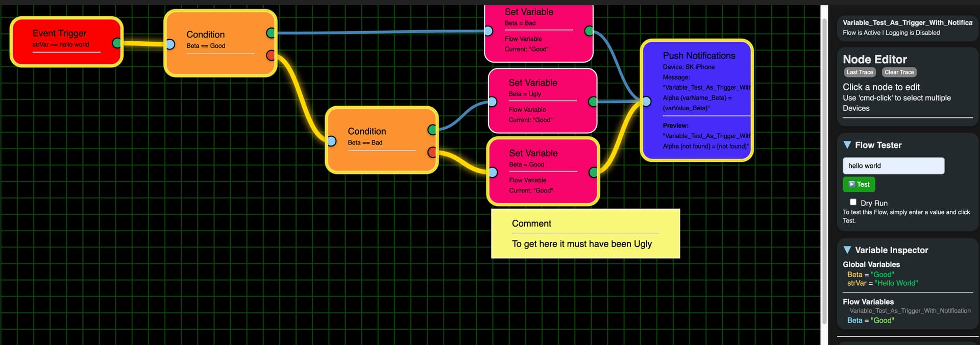Image resolution: width=980 pixels, height=345 pixels.
Task: Collapse the Variable Inspector section
Action: 847,250
